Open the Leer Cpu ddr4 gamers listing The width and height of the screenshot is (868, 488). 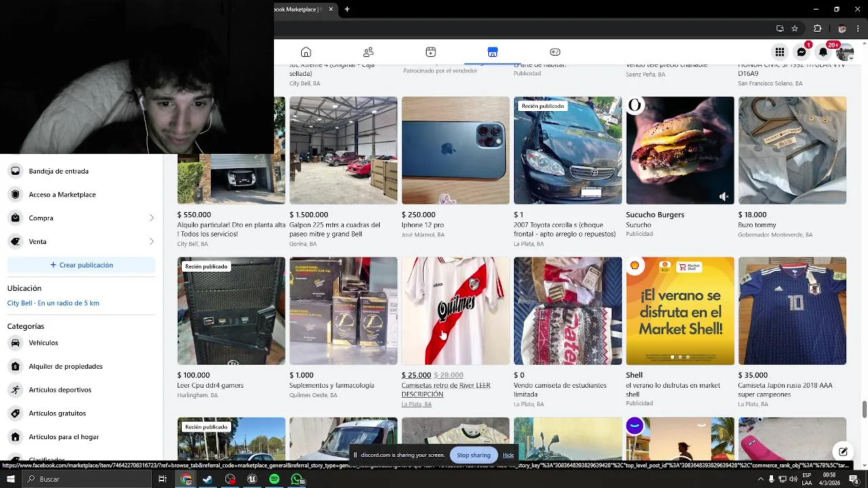pos(231,311)
